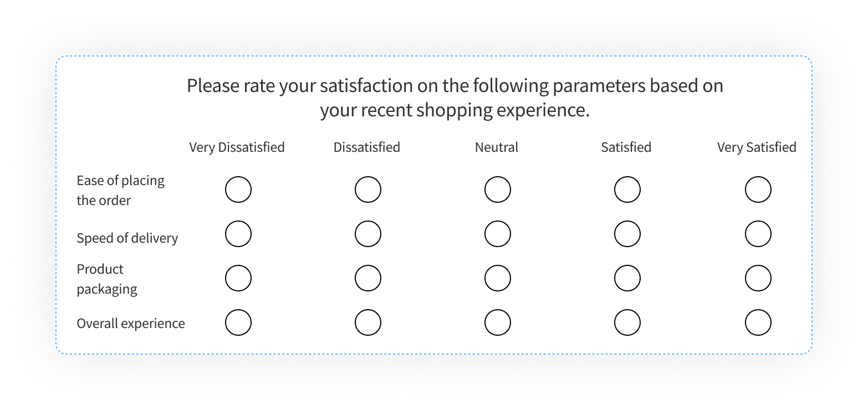The image size is (868, 410).
Task: Mark Neutral for Ease of placing the order
Action: click(497, 189)
